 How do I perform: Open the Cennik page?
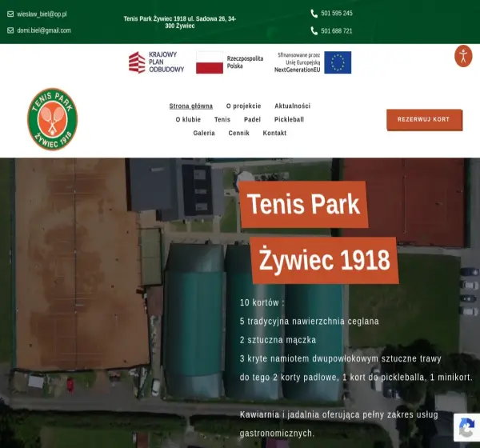pos(238,133)
